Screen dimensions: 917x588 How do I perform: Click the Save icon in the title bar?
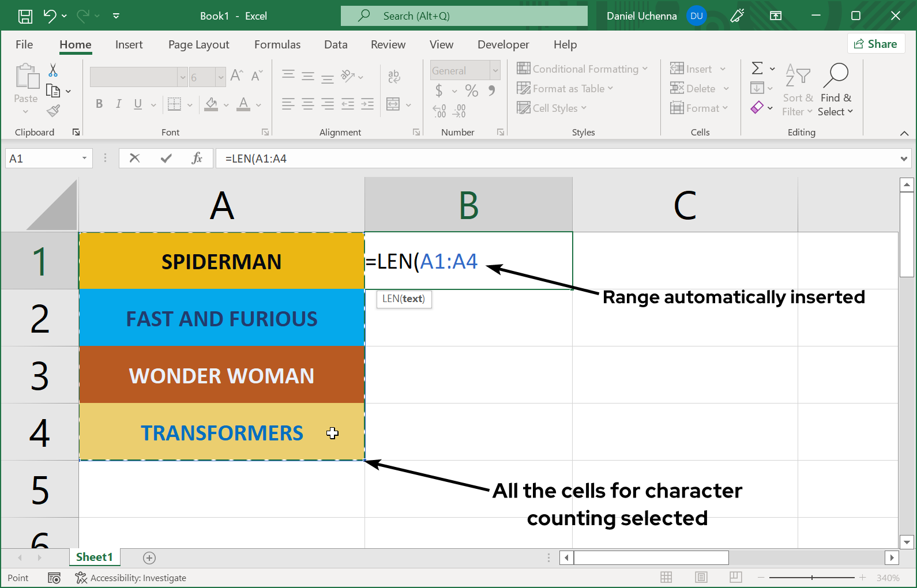point(25,16)
